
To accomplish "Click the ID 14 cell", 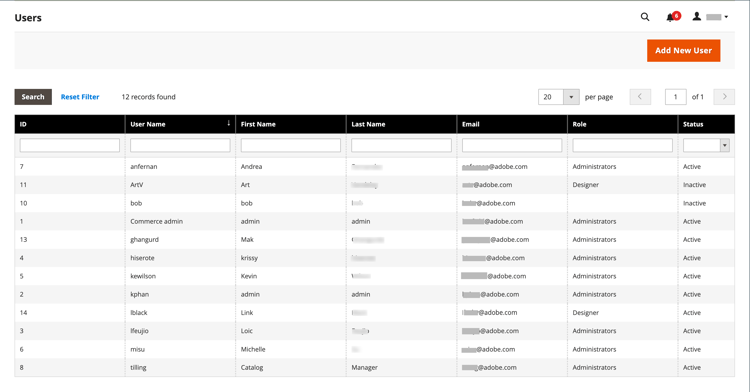I will (70, 313).
